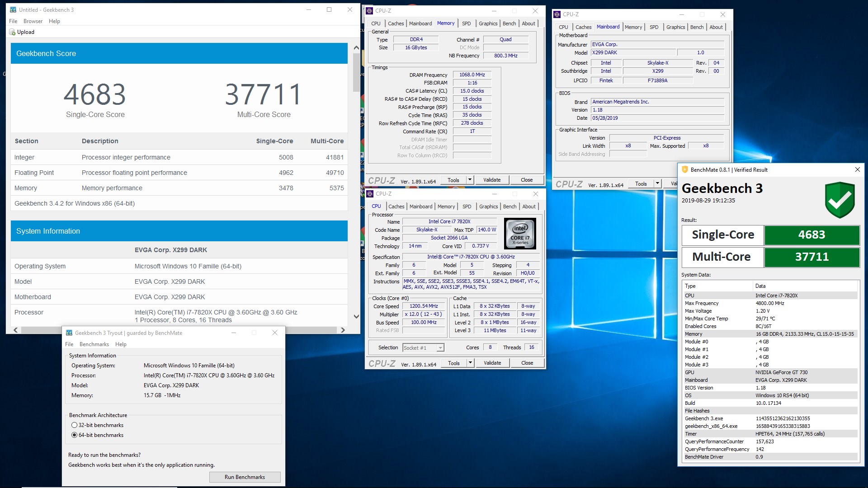Switch to SPD tab in CPU-Z Memory window

point(467,23)
